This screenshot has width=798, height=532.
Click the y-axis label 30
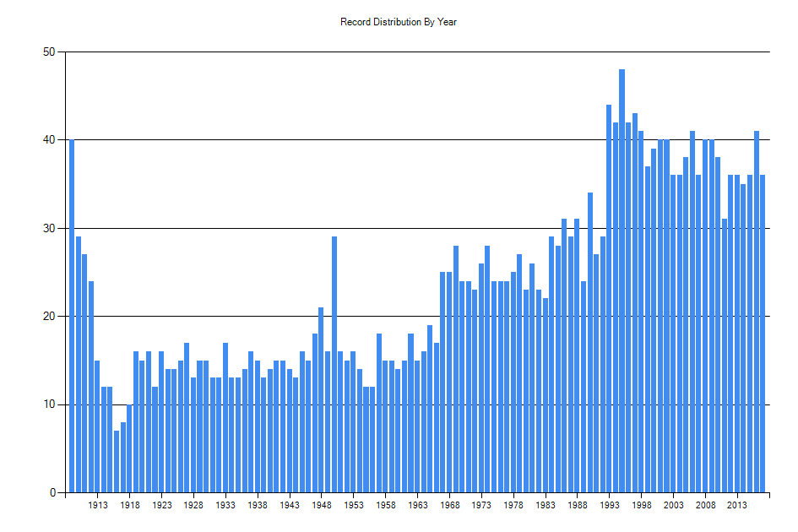(49, 229)
